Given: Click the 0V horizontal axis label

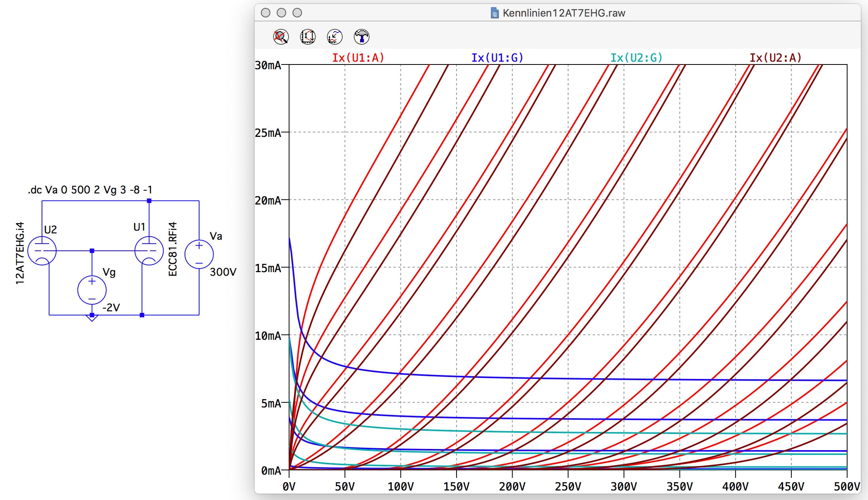Looking at the screenshot, I should (289, 487).
